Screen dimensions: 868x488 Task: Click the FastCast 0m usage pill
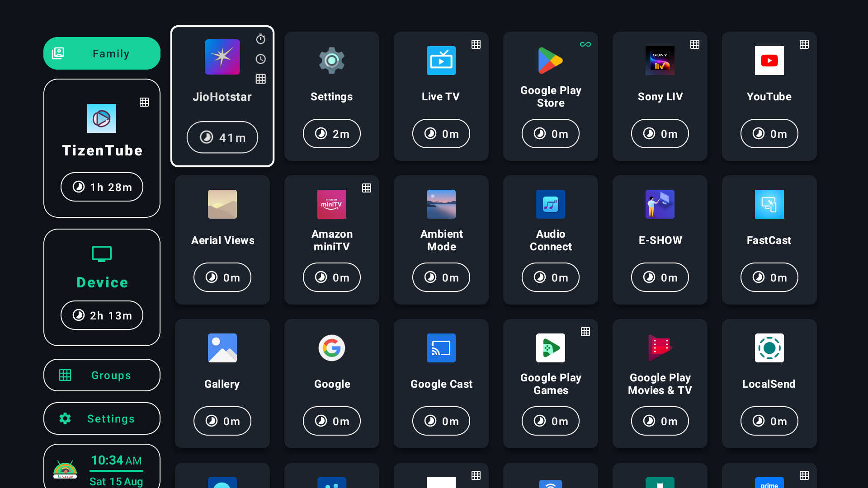tap(769, 277)
